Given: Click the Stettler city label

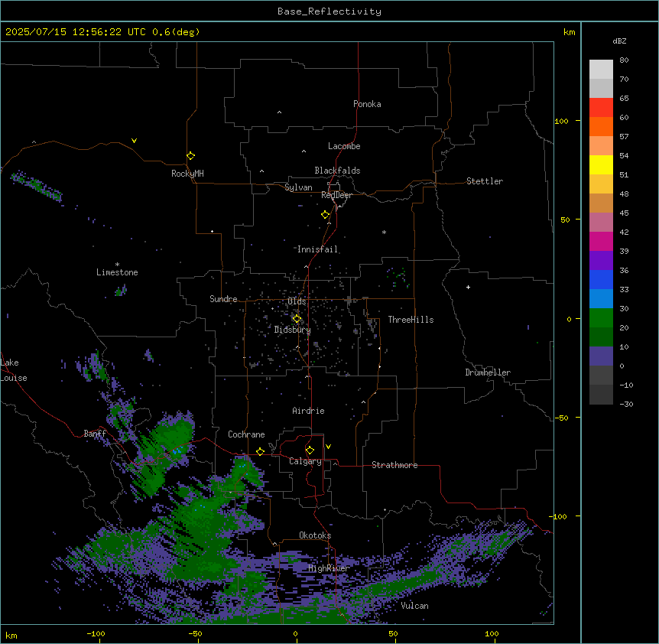Looking at the screenshot, I should [x=485, y=181].
